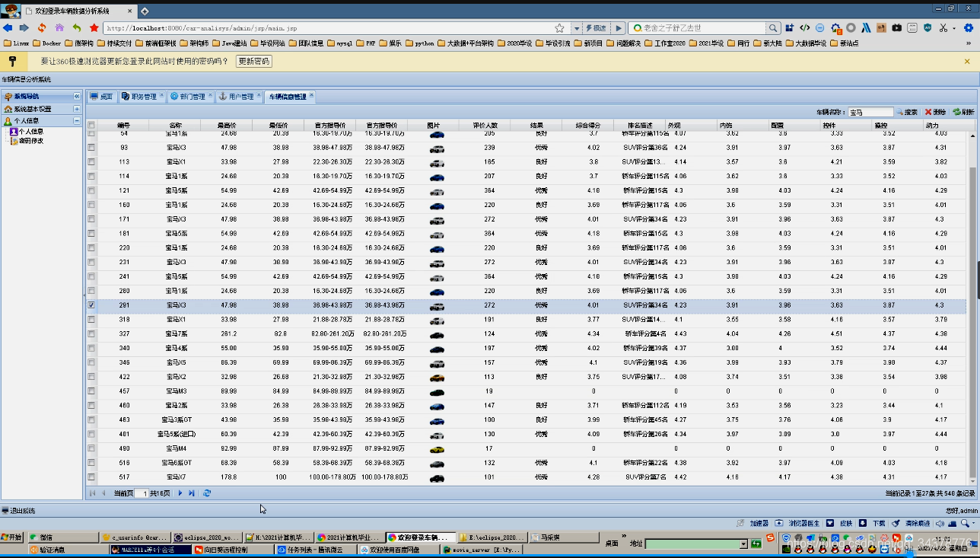Close the password update notification bar
Viewport: 980px width, 558px height.
(969, 61)
